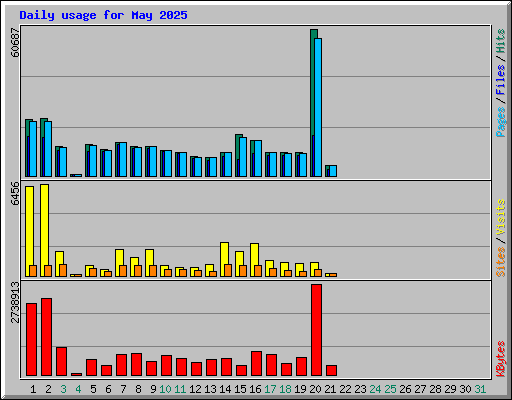This screenshot has width=512, height=400.
Task: Click the 2738913 KBytes axis value
Action: click(x=15, y=302)
